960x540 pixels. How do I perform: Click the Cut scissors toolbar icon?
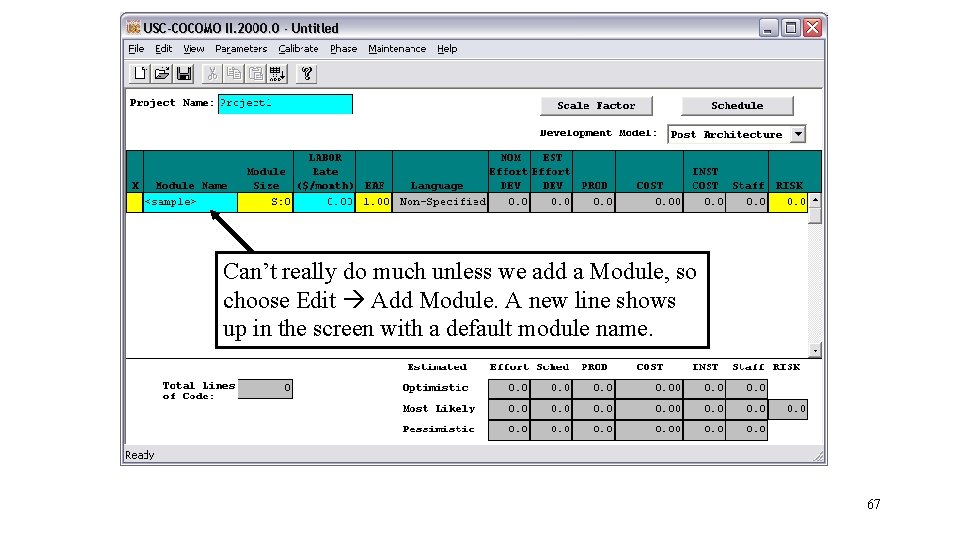212,74
